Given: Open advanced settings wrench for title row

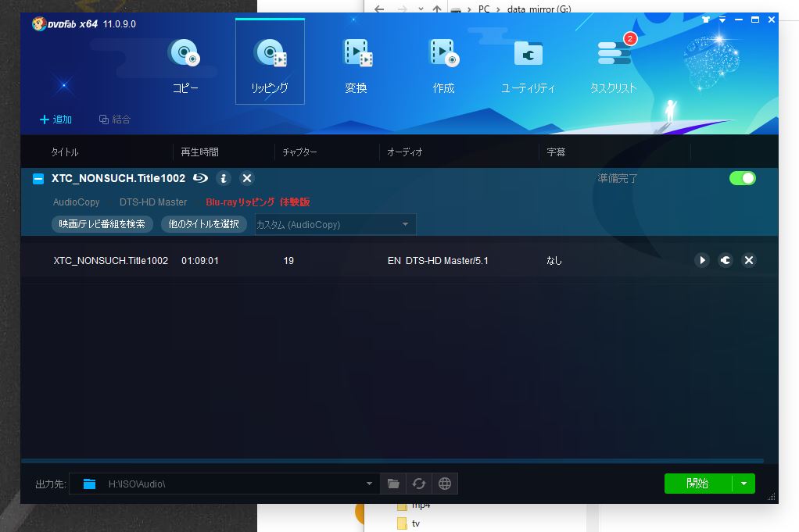Looking at the screenshot, I should (x=726, y=260).
